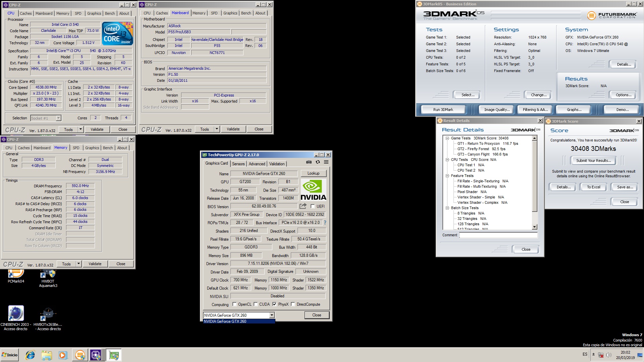The width and height of the screenshot is (644, 362).
Task: Enable the CUDA checkbox
Action: 256,304
